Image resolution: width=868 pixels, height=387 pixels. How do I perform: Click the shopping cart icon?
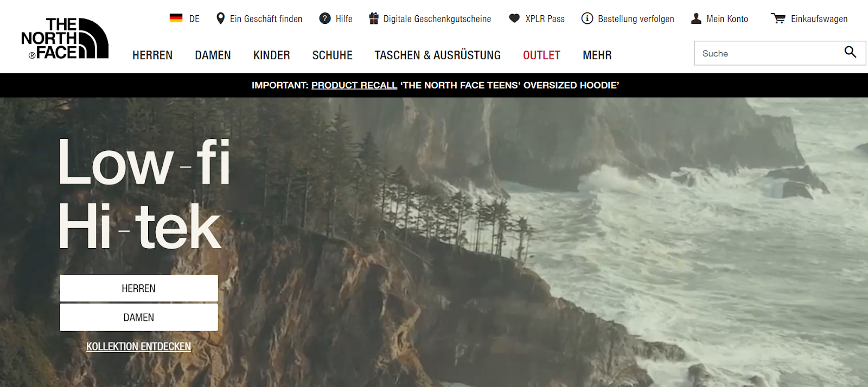tap(778, 18)
